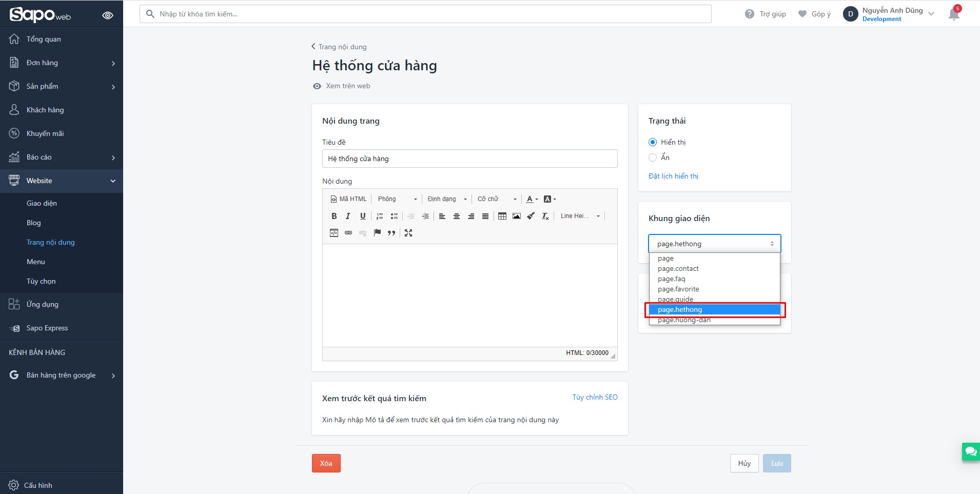
Task: Insert a hyperlink
Action: click(x=348, y=233)
